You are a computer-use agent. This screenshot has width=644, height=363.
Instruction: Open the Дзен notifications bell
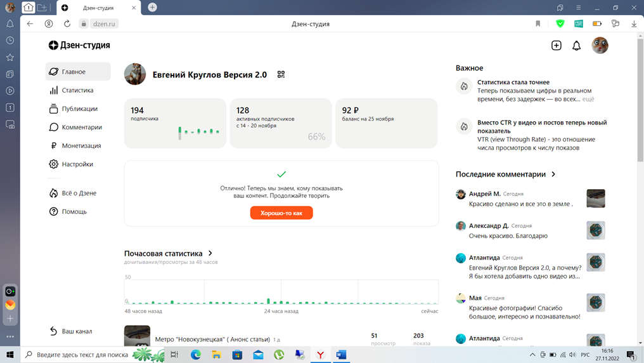pyautogui.click(x=577, y=46)
